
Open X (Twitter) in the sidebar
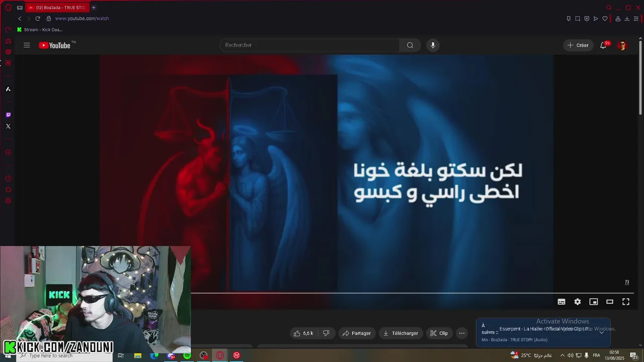coord(8,126)
